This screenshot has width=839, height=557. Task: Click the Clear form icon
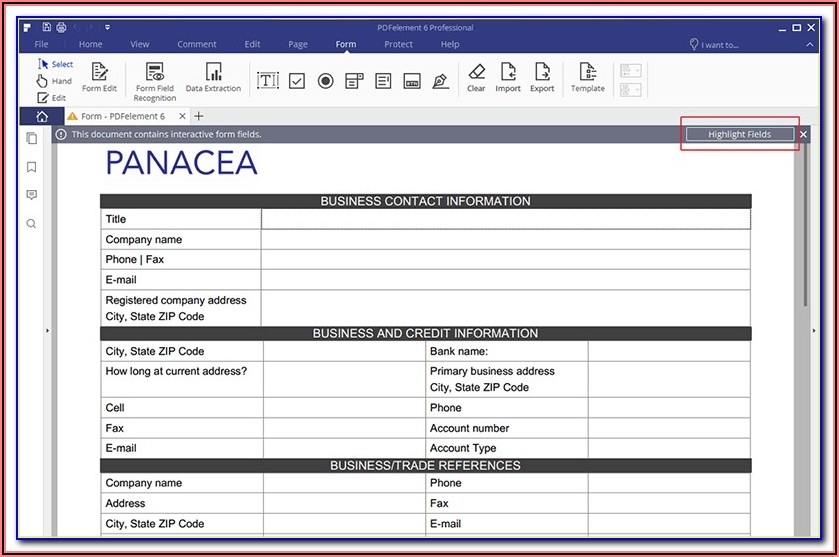476,73
